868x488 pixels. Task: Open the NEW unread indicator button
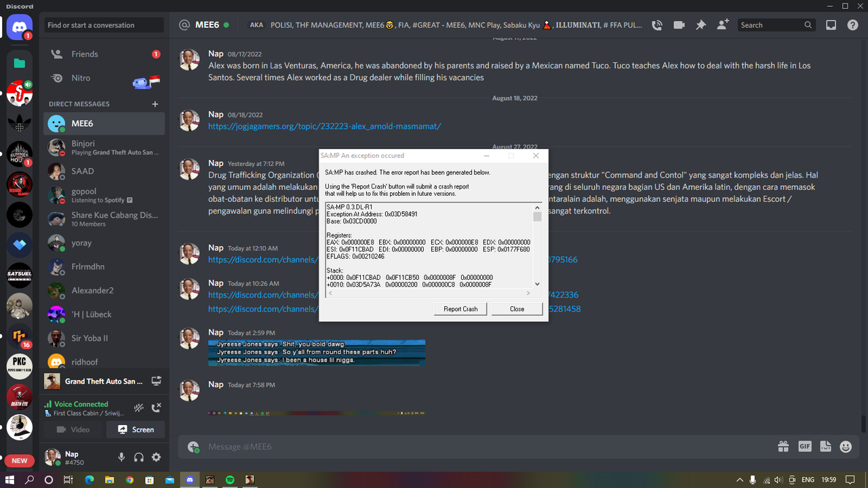pos(20,460)
